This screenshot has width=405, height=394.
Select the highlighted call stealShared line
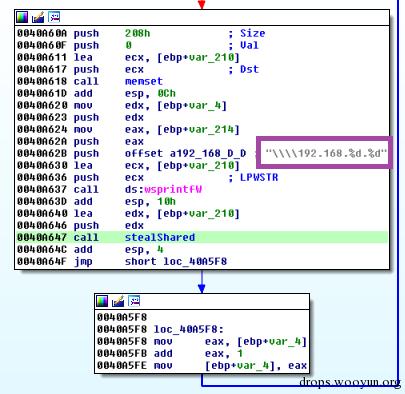click(x=202, y=237)
